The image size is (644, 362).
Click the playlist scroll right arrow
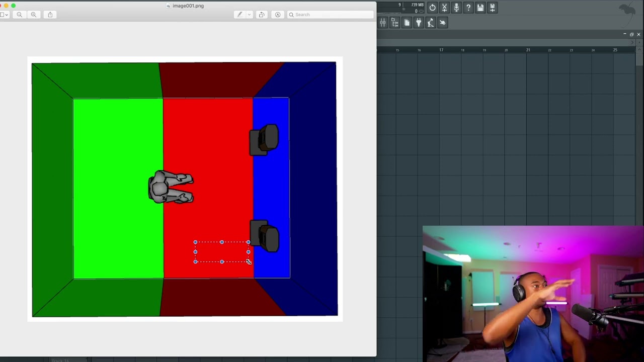(x=632, y=43)
